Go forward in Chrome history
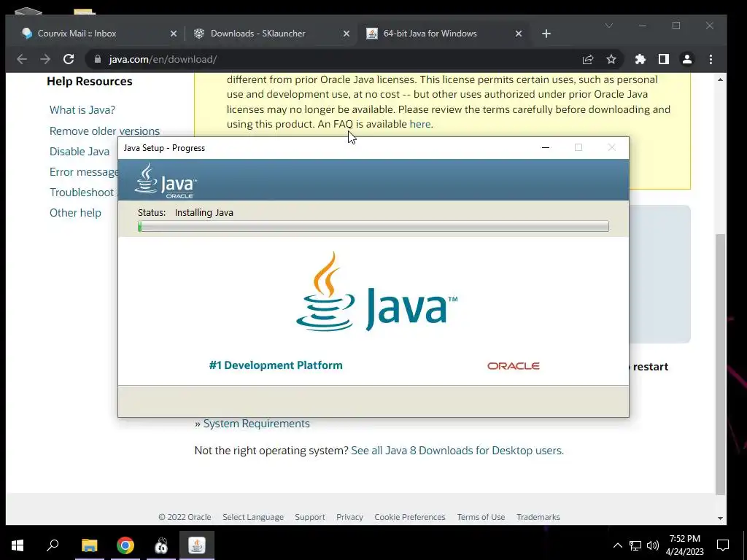The height and width of the screenshot is (560, 747). coord(45,59)
